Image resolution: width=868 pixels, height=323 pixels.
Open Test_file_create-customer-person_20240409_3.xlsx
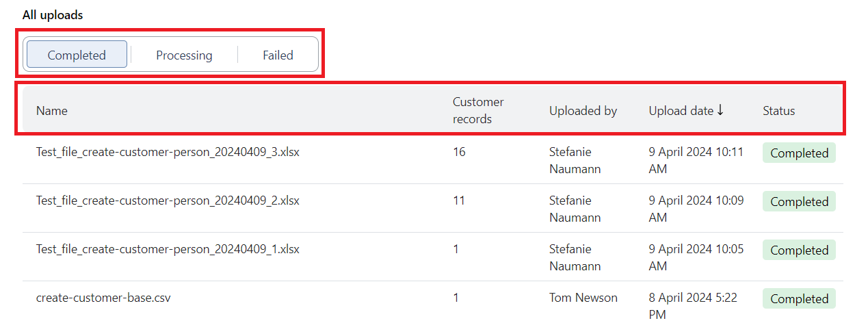[168, 152]
